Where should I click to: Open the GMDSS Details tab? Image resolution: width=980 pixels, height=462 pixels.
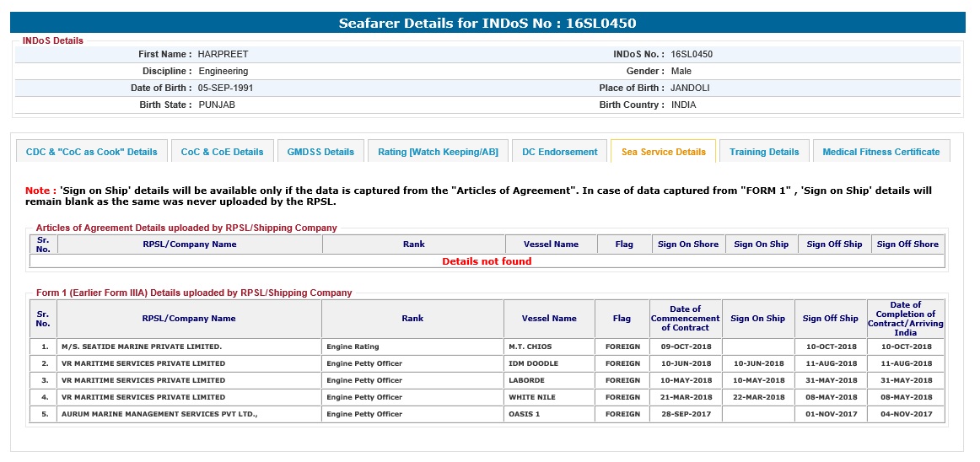point(320,152)
